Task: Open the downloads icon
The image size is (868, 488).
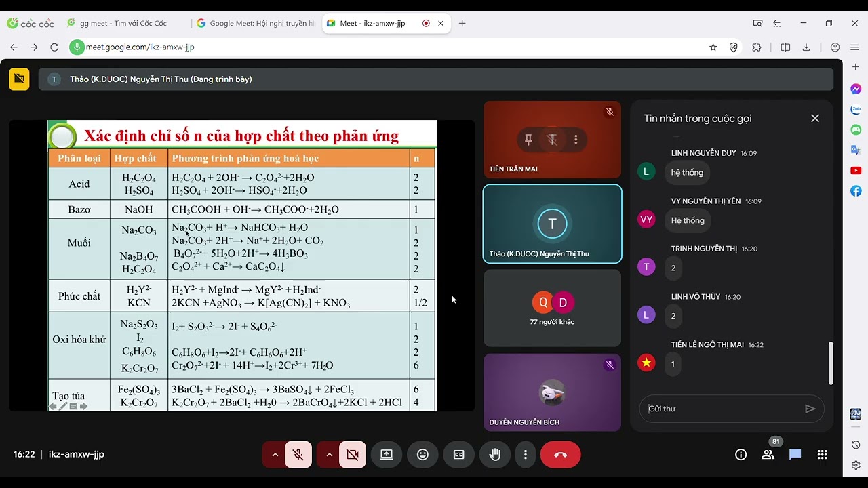Action: pos(806,47)
